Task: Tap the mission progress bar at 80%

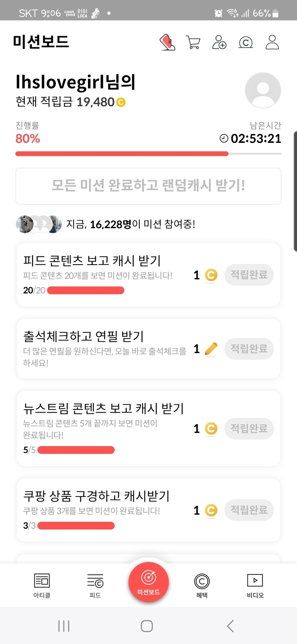Action: (148, 154)
